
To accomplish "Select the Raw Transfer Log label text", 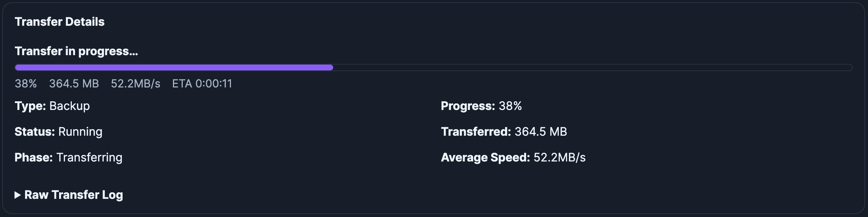I will tap(74, 195).
